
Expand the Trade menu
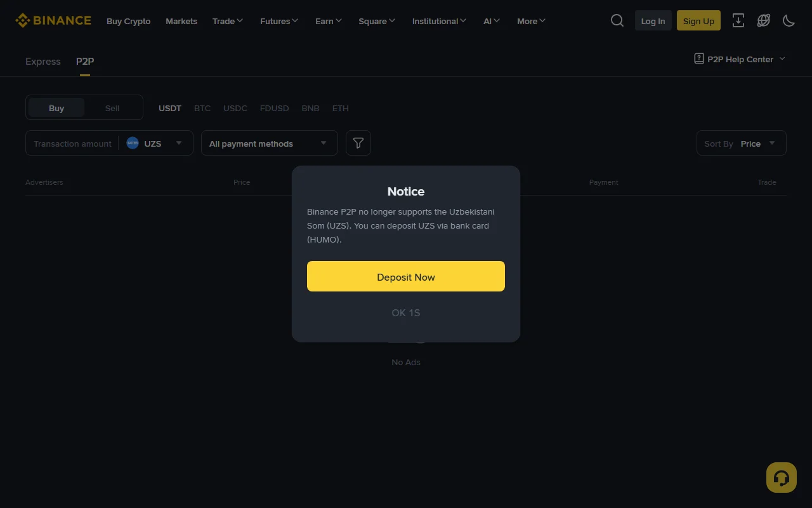[x=228, y=21]
